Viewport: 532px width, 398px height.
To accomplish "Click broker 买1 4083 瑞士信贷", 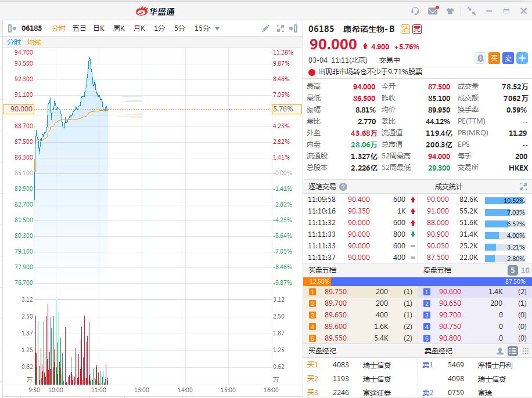I will click(x=360, y=365).
